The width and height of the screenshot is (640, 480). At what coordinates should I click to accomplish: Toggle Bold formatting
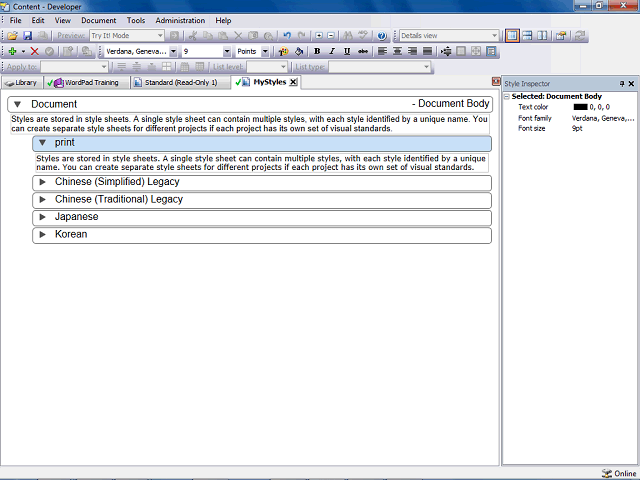(317, 51)
